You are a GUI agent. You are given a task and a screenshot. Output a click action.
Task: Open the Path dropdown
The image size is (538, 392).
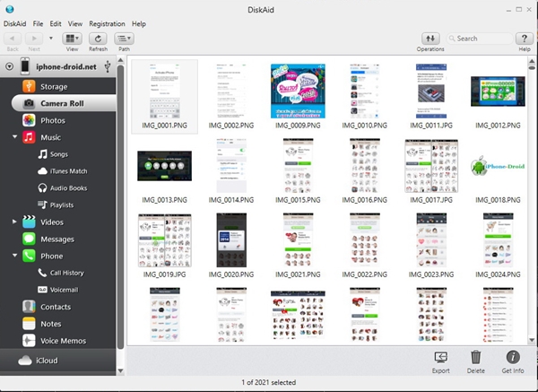point(124,39)
